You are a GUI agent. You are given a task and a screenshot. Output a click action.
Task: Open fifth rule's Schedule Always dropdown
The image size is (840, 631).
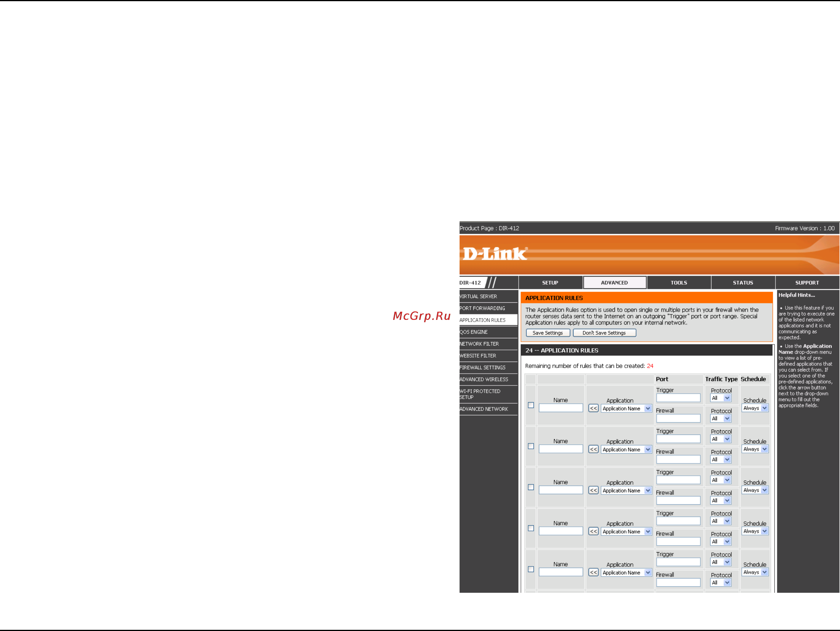click(x=755, y=572)
